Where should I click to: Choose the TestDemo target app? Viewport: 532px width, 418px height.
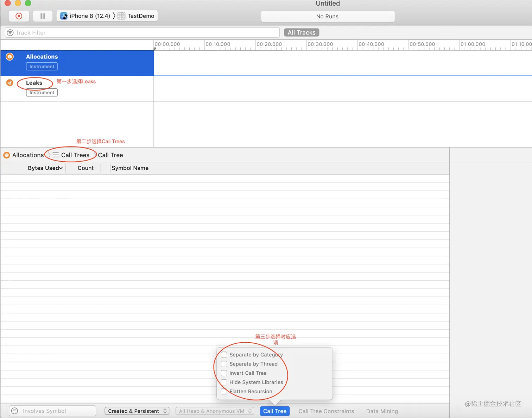tap(141, 16)
